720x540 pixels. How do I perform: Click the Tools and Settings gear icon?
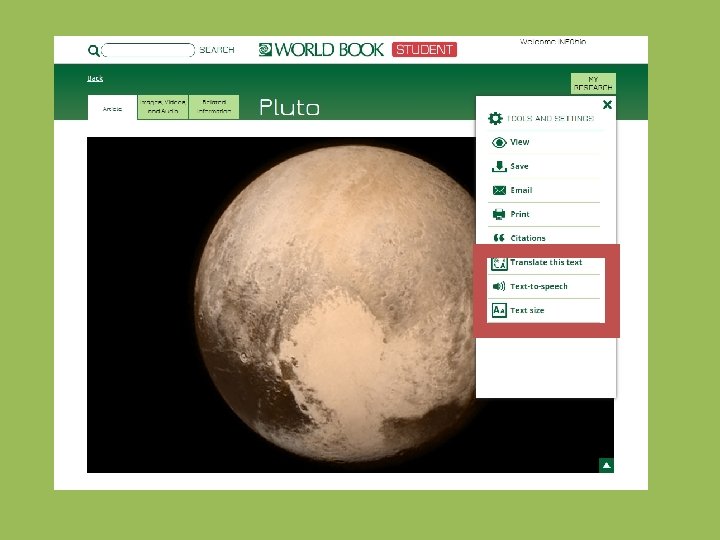495,118
